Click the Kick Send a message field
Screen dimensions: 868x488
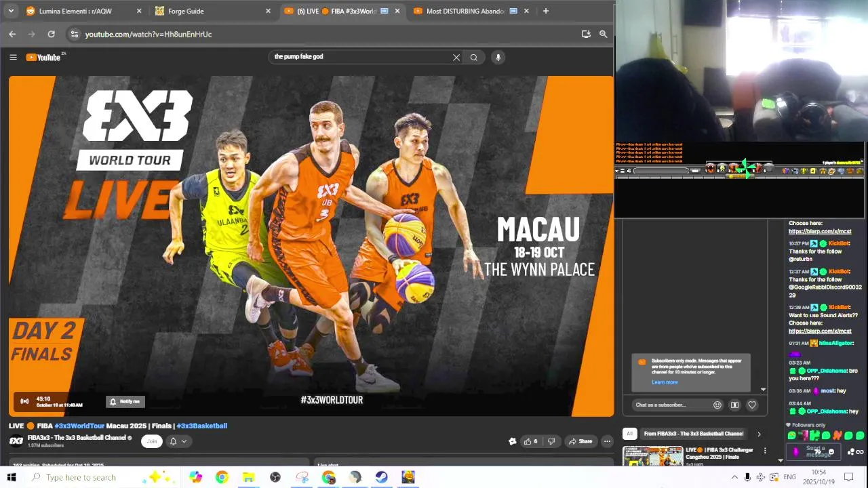point(814,451)
